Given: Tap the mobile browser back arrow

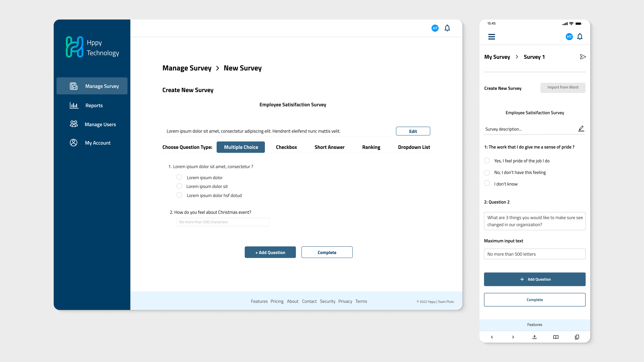Looking at the screenshot, I should coord(492,337).
